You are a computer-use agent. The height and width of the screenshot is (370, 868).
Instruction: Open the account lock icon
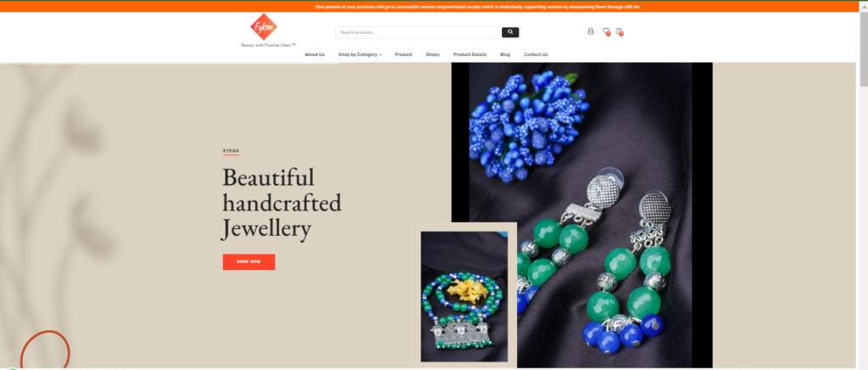click(591, 31)
